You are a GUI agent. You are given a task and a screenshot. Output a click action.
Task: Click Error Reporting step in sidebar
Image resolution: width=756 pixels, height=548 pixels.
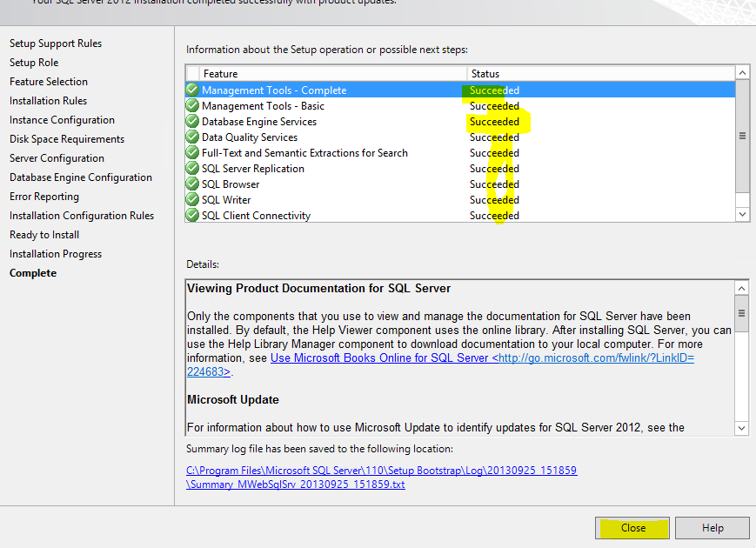click(x=43, y=197)
